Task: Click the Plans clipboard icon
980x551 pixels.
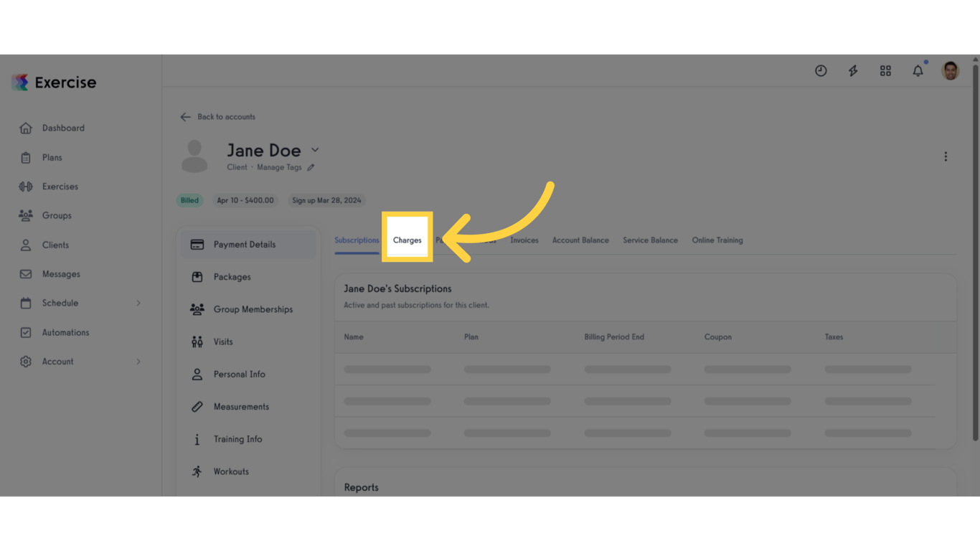Action: (x=26, y=158)
